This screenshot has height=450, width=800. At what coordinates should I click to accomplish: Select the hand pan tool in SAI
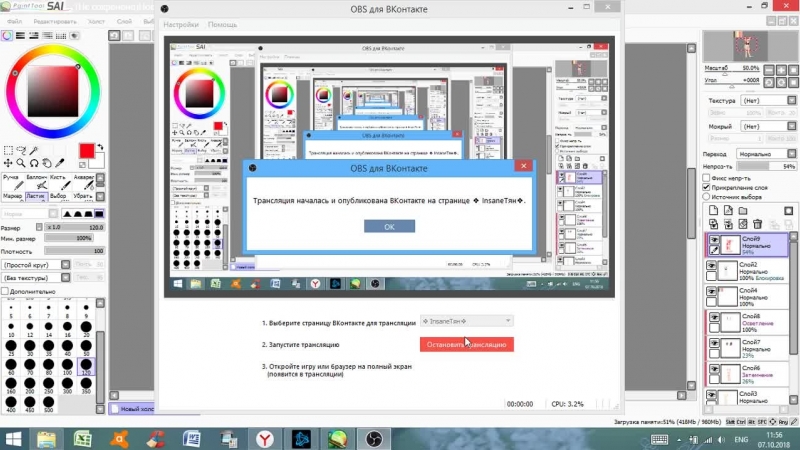tap(46, 163)
